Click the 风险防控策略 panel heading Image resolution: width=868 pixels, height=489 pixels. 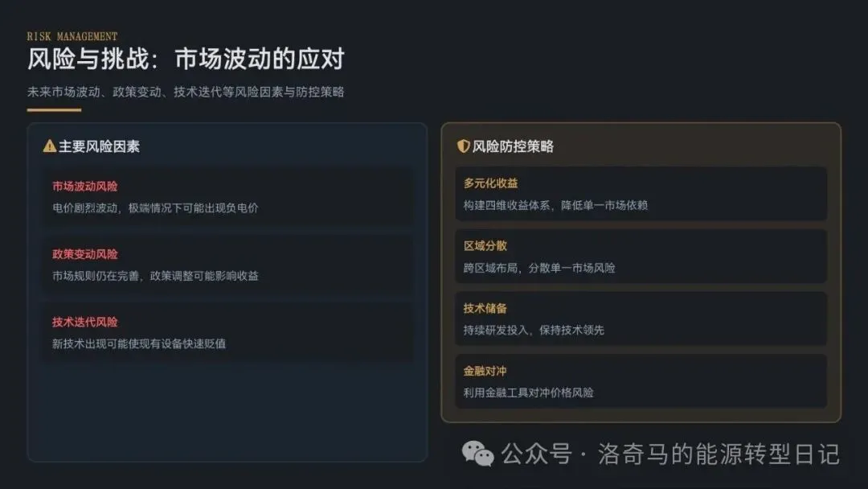513,146
